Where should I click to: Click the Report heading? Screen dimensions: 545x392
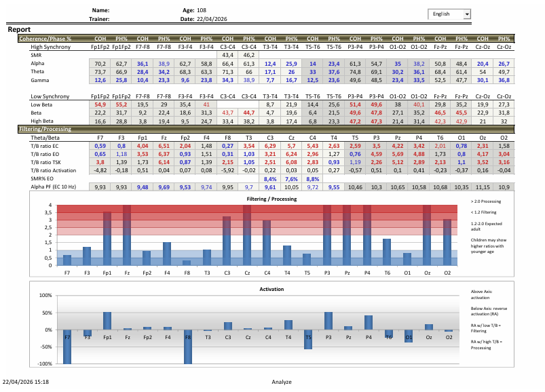click(20, 30)
